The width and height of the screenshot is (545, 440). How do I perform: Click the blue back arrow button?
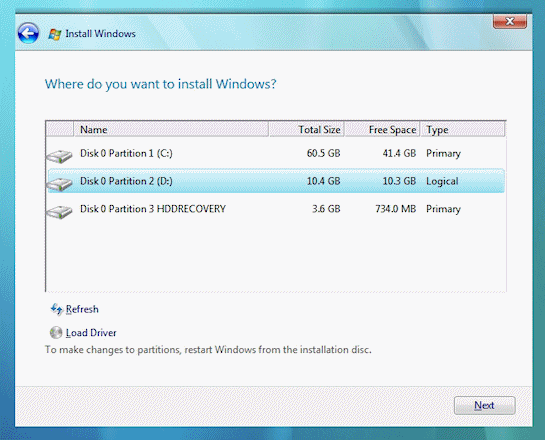pos(28,33)
